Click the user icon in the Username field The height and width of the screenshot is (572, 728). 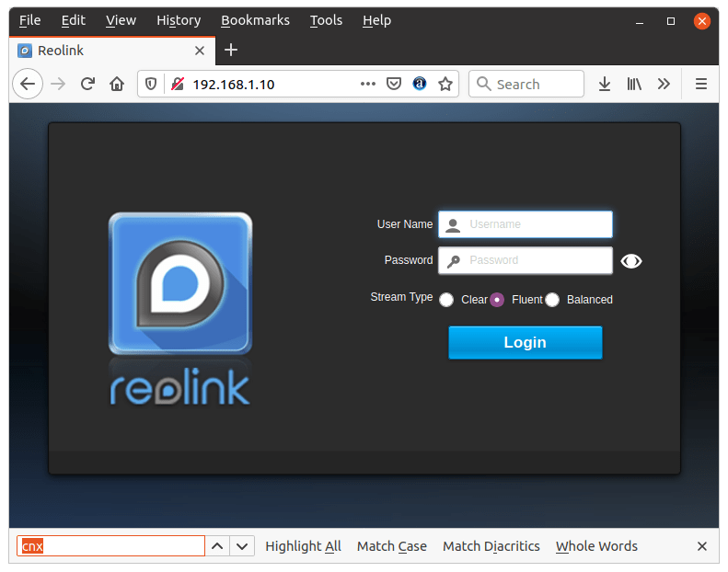click(x=453, y=225)
